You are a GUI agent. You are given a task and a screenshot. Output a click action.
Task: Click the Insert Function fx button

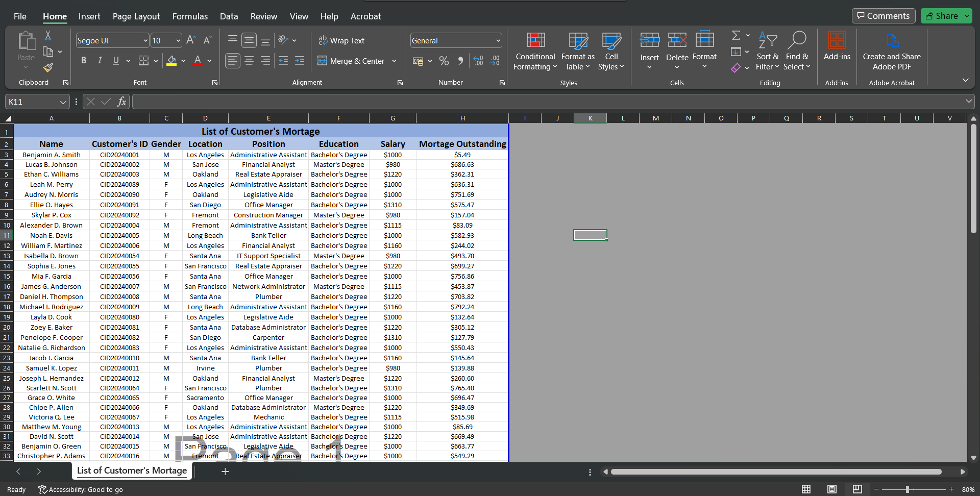pos(121,102)
